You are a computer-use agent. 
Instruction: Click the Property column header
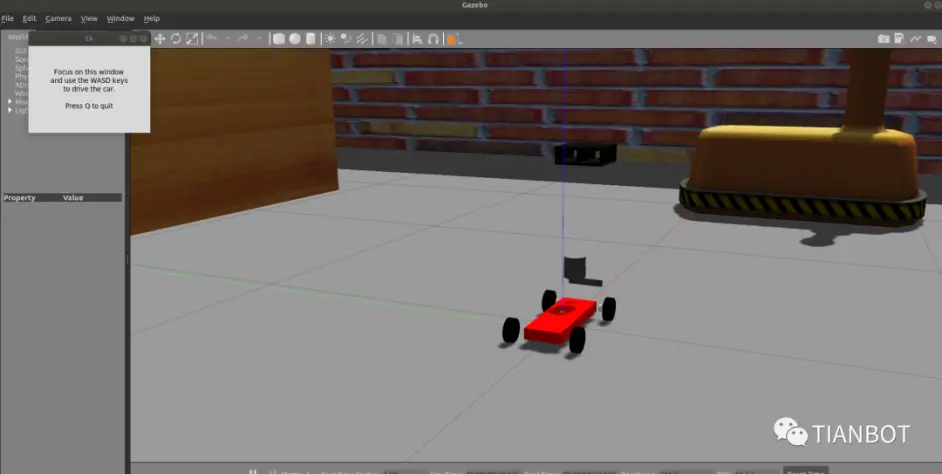19,198
